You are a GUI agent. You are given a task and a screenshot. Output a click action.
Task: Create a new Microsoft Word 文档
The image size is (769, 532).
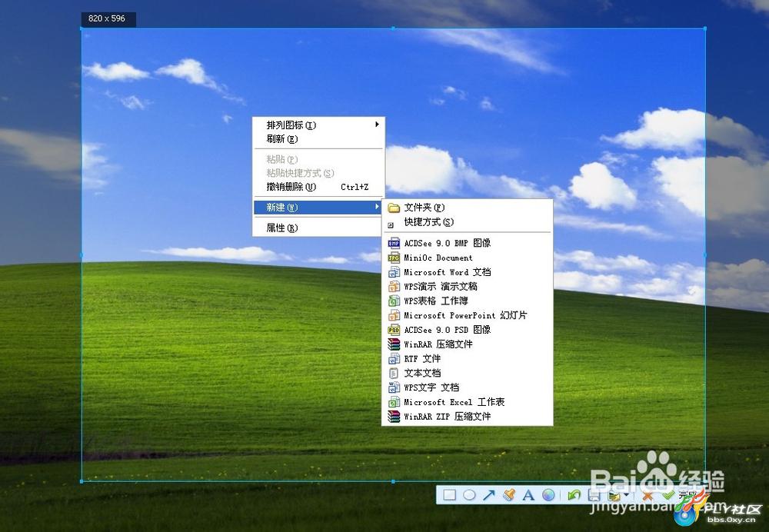tap(468, 272)
